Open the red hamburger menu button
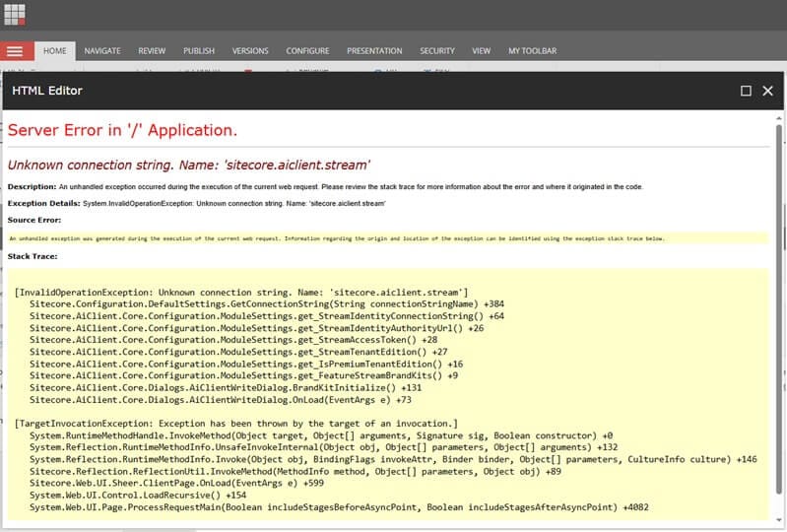This screenshot has width=787, height=532. tap(15, 51)
